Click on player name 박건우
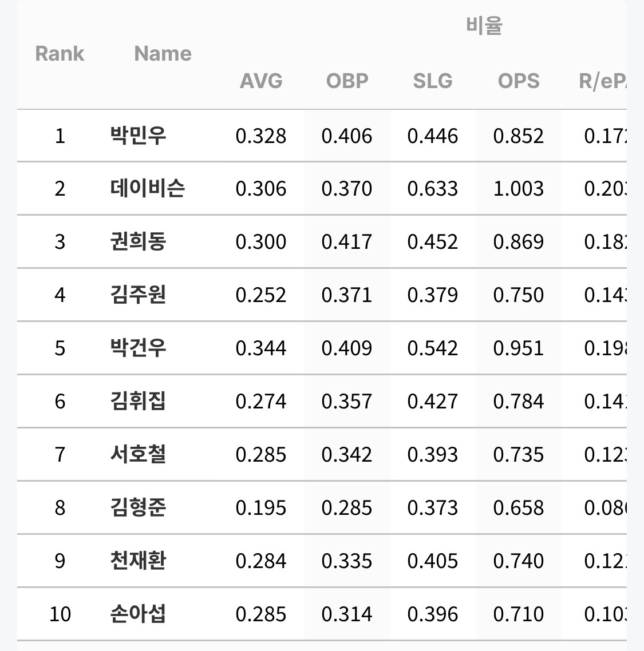 coord(138,348)
